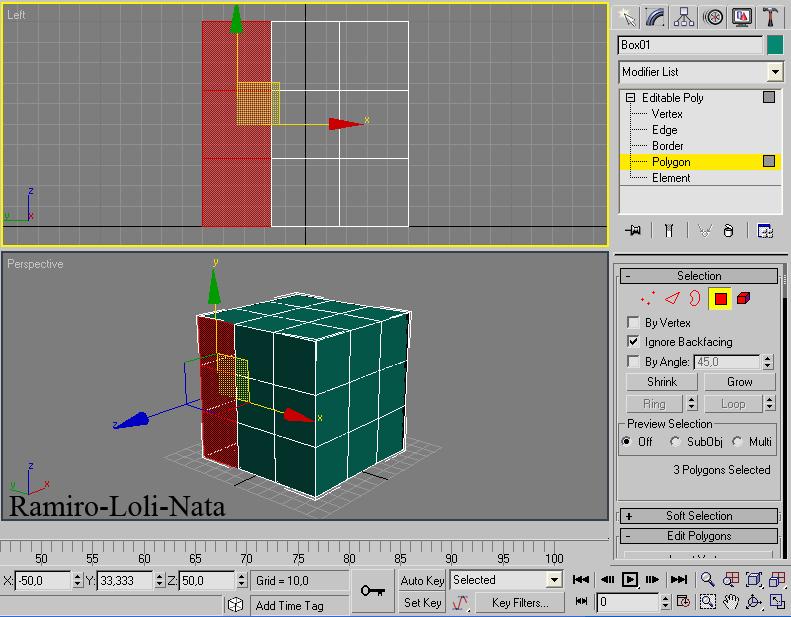The height and width of the screenshot is (617, 791).
Task: Open Time Configuration icon
Action: point(684,601)
